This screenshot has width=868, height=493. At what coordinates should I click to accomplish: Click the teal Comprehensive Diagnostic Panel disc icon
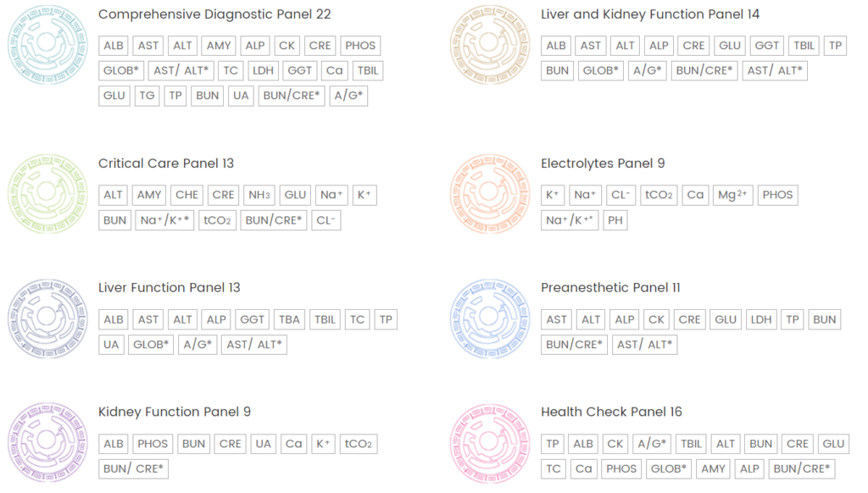click(47, 45)
